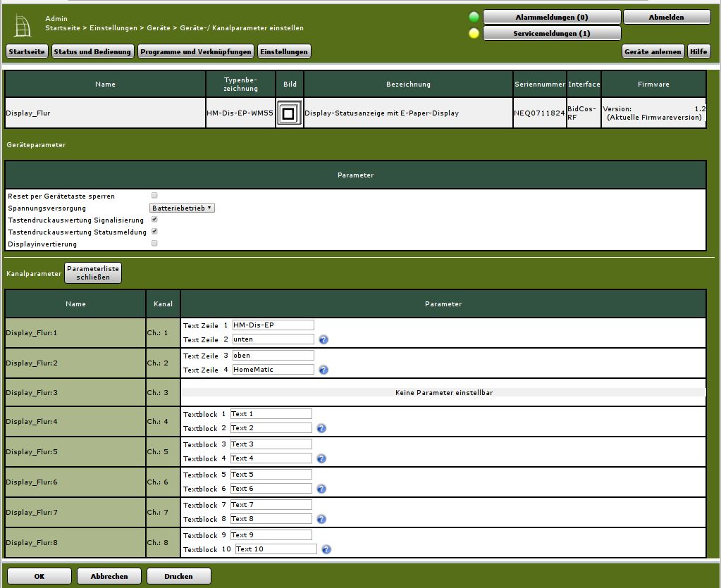This screenshot has height=588, width=721.
Task: Click the yellow service status indicator
Action: click(x=474, y=34)
